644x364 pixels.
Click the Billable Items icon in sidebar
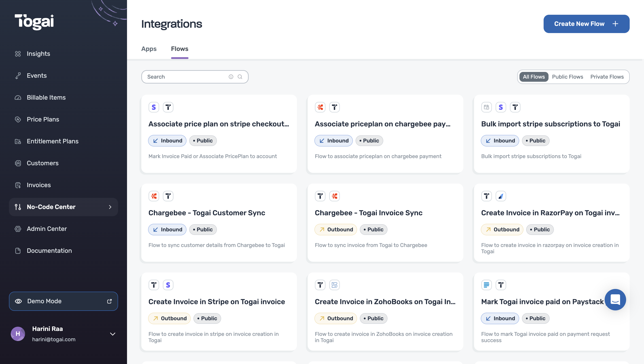tap(18, 97)
